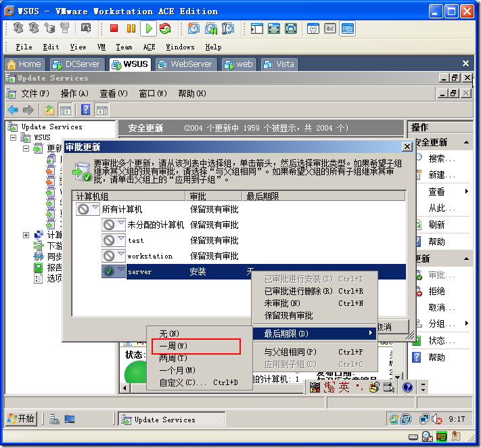Click revert-to-snapshot icon in VMware toolbar
This screenshot has height=448, width=481.
tap(211, 28)
